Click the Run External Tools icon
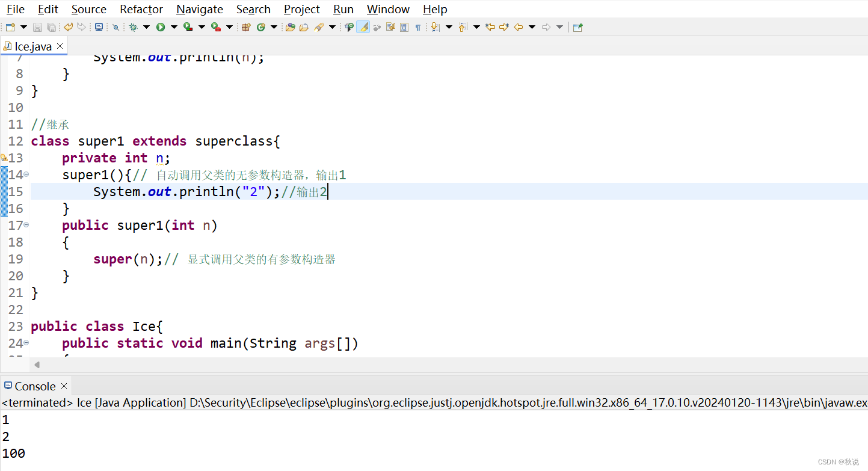Image resolution: width=868 pixels, height=471 pixels. click(x=216, y=27)
